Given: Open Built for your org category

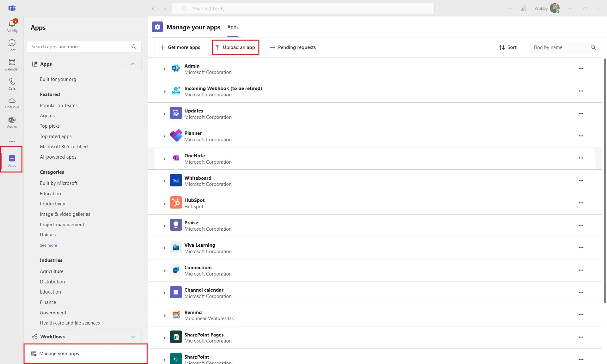Looking at the screenshot, I should 58,79.
